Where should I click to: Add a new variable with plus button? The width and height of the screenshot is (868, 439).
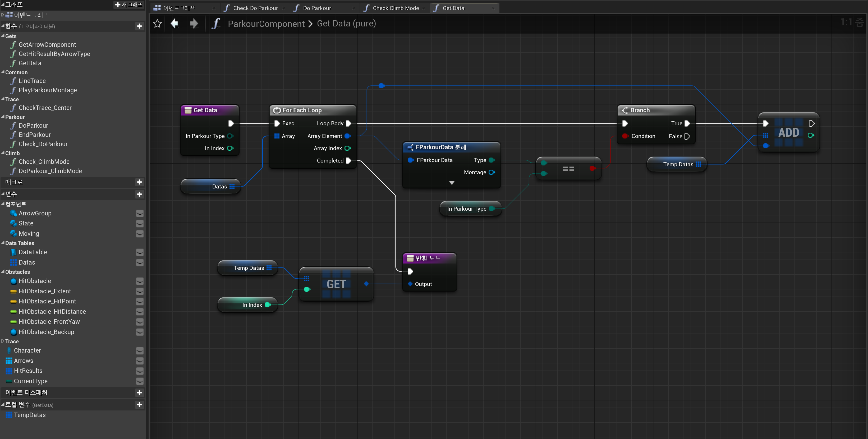[x=140, y=194]
